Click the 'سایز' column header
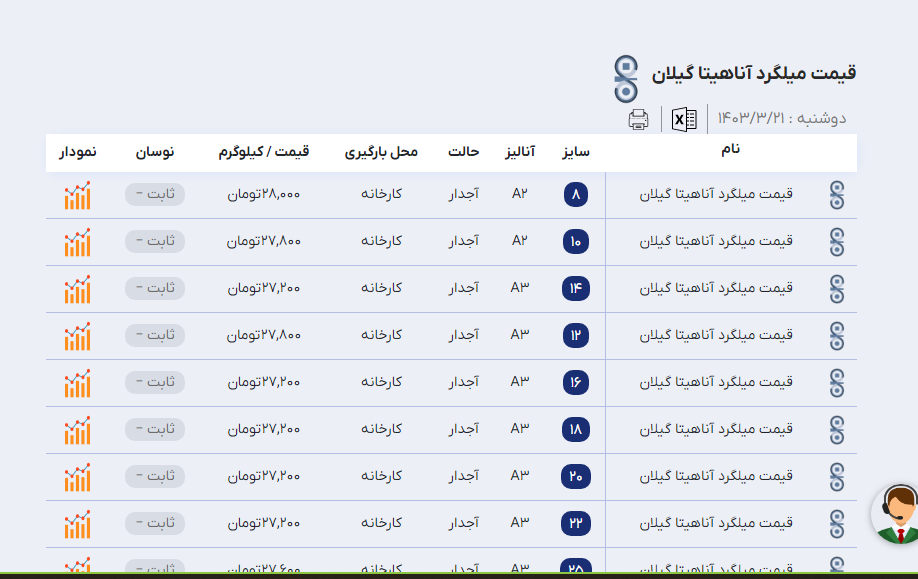 575,152
